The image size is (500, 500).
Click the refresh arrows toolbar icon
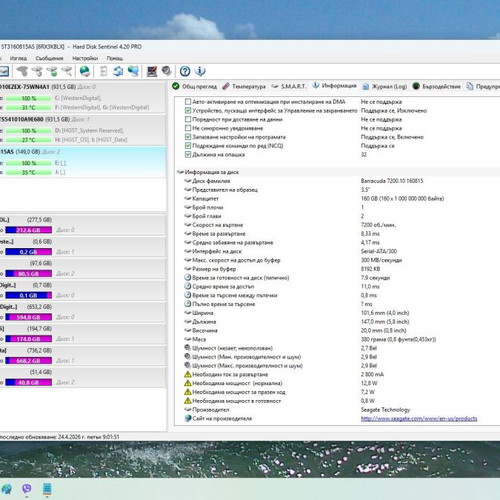118,71
